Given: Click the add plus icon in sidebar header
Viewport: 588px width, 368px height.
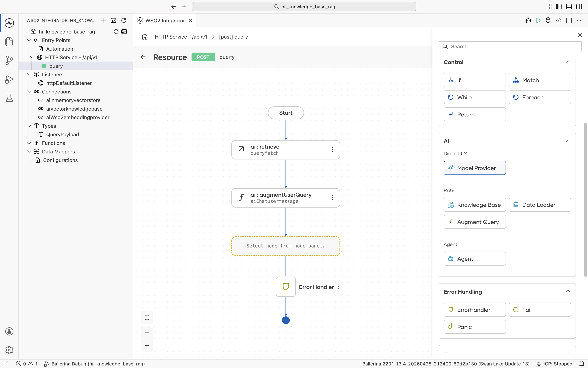Looking at the screenshot, I should click(x=103, y=20).
